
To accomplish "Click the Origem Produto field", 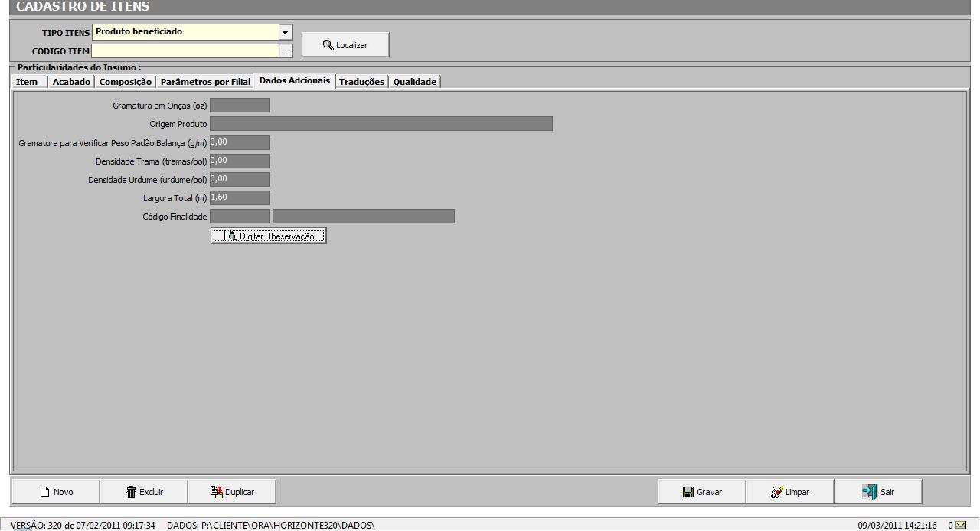I will (x=381, y=124).
